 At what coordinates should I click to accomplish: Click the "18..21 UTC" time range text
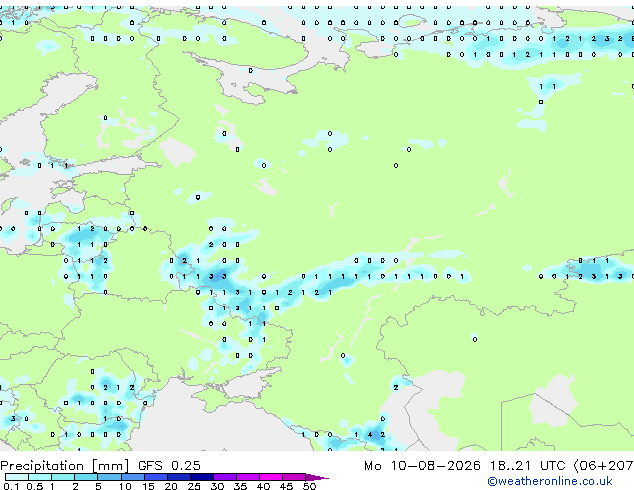[x=528, y=466]
